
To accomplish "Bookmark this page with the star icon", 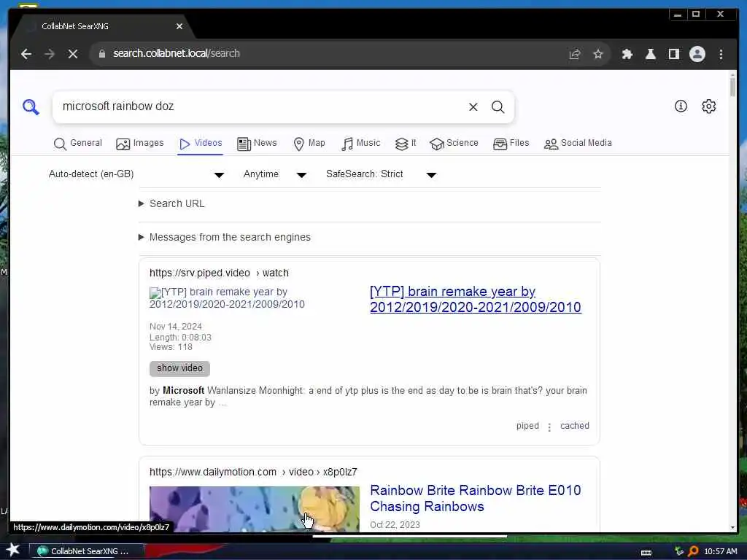I will click(598, 54).
